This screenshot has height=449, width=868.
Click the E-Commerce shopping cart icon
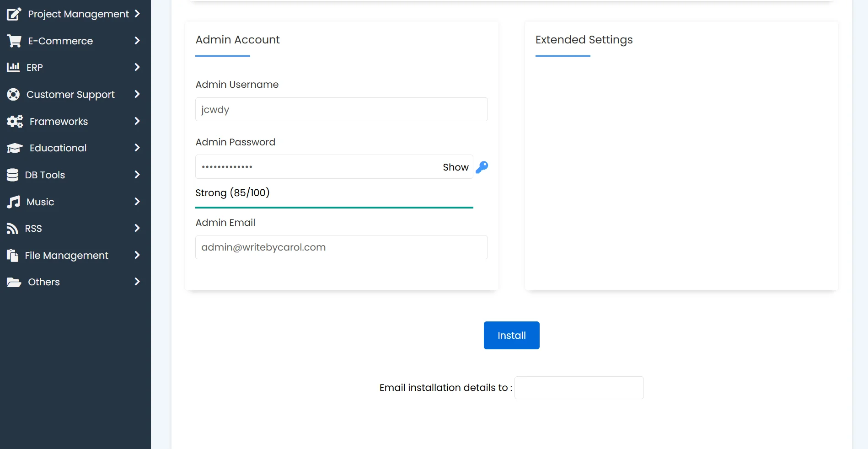[x=14, y=41]
